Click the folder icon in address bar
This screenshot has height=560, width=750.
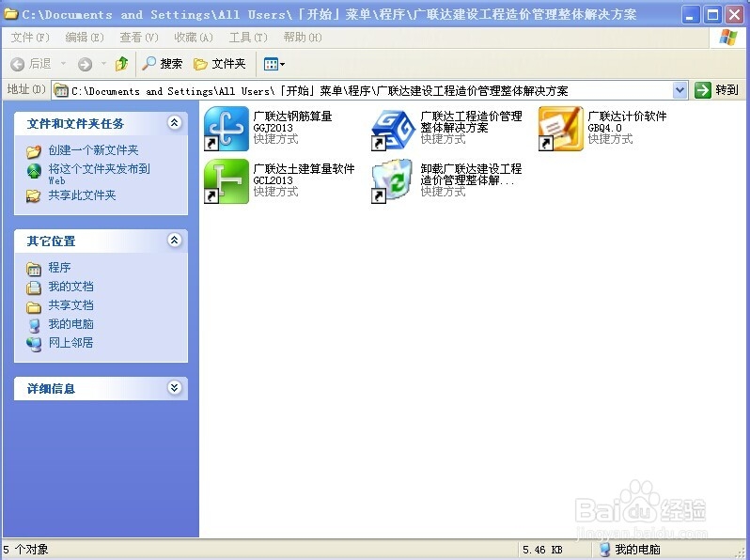coord(61,90)
